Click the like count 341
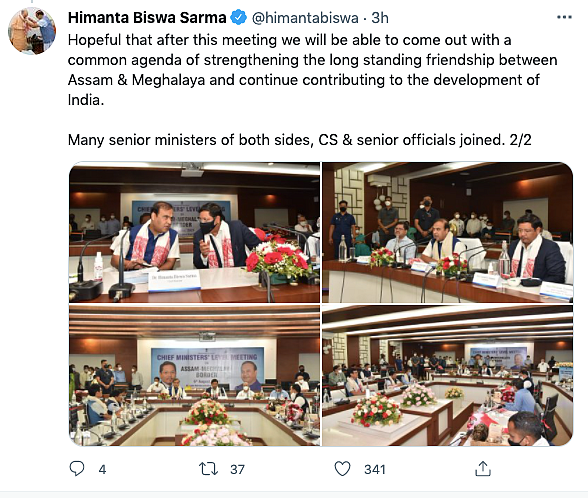588x498 pixels. click(x=375, y=469)
